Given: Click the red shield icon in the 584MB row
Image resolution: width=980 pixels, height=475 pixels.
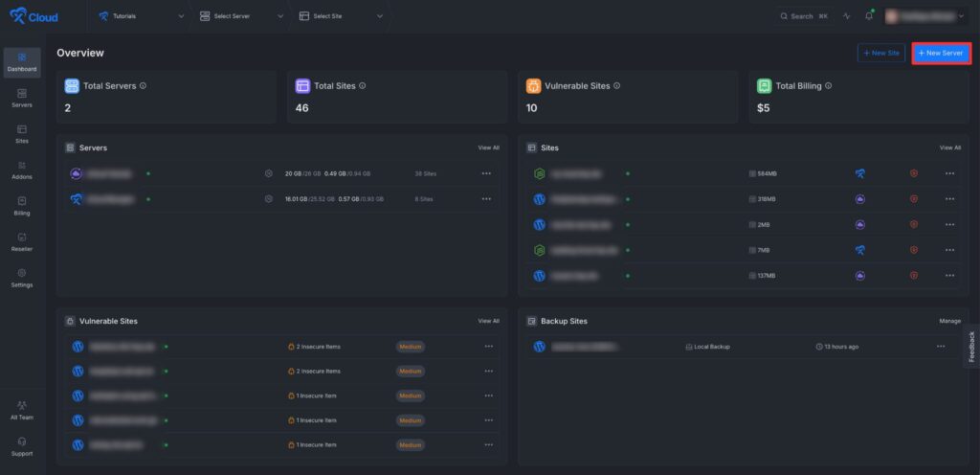Looking at the screenshot, I should 914,173.
